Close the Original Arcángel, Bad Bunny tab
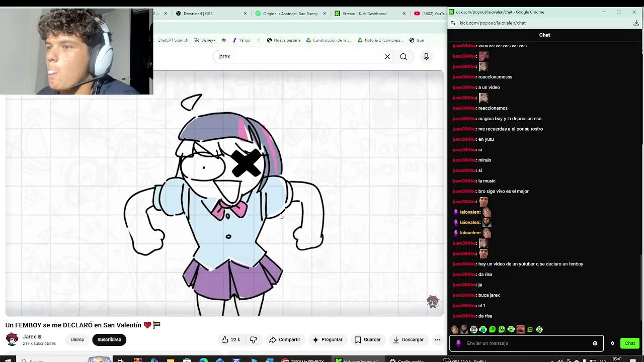The image size is (644, 362). (325, 14)
